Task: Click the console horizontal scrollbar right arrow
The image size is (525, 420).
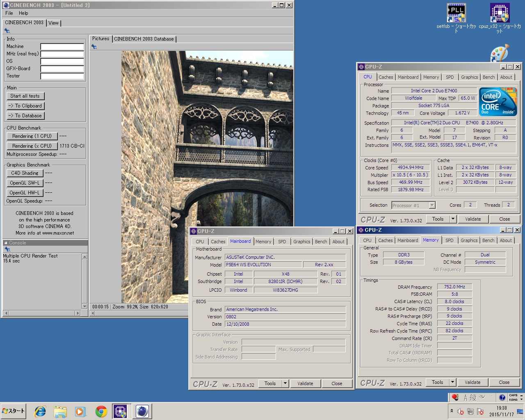Action: click(x=78, y=313)
